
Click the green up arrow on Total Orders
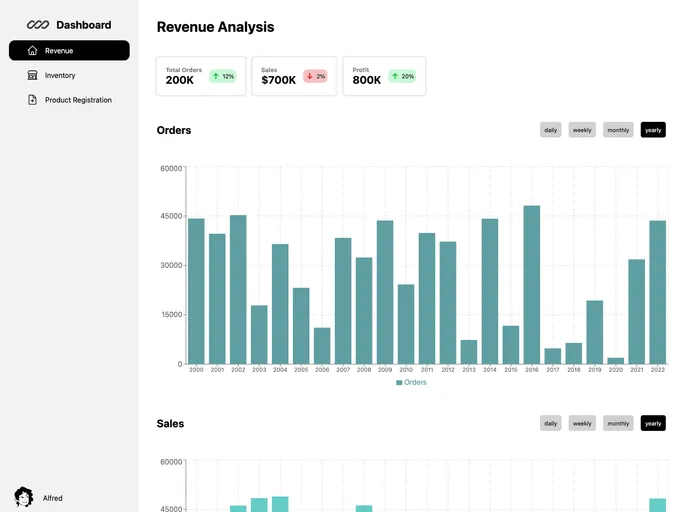tap(215, 76)
